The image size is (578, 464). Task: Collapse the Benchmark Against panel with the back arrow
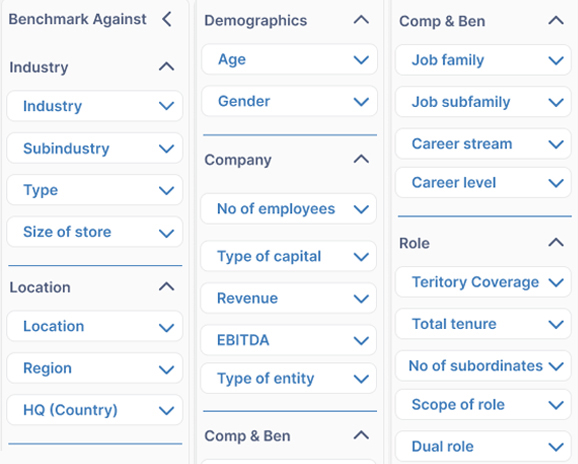[x=167, y=19]
